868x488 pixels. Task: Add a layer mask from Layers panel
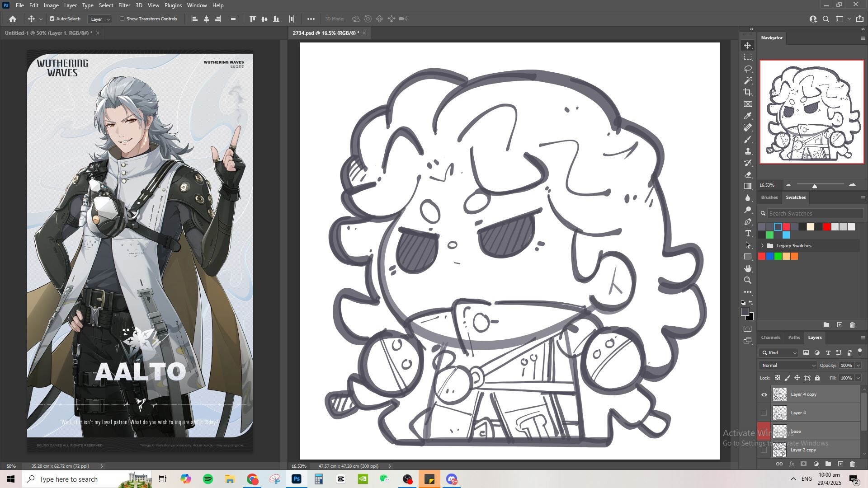803,464
